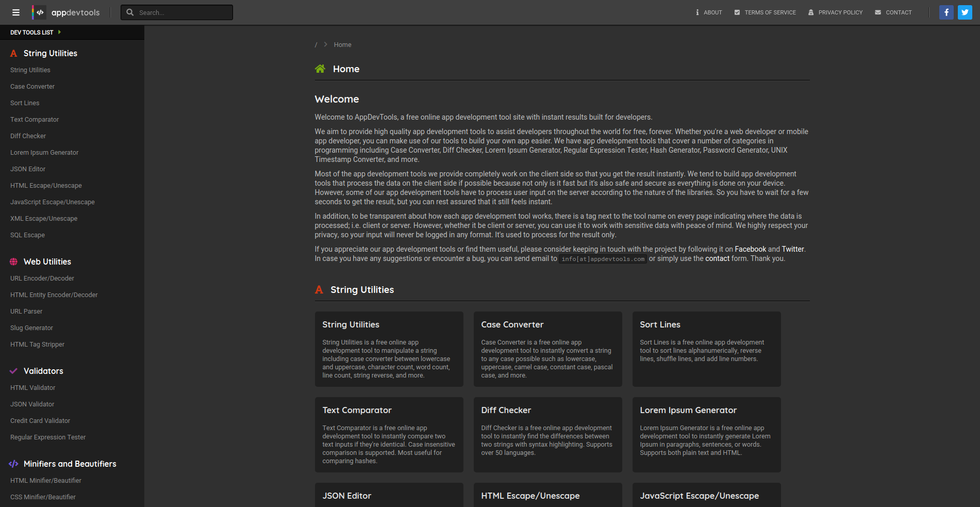Viewport: 980px width, 507px height.
Task: Open the Lorem Ipsum Generator card
Action: point(707,435)
